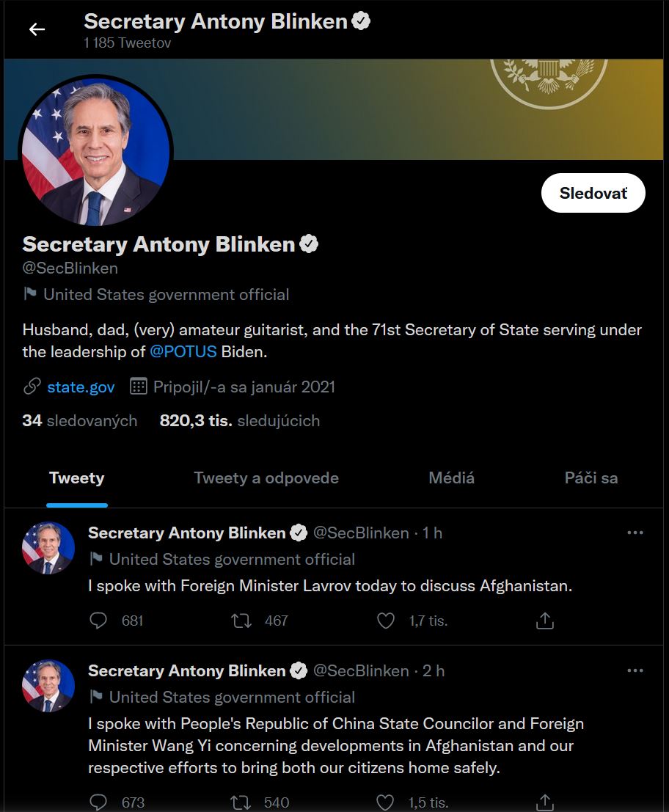
Task: Open the large profile photo
Action: tap(95, 150)
